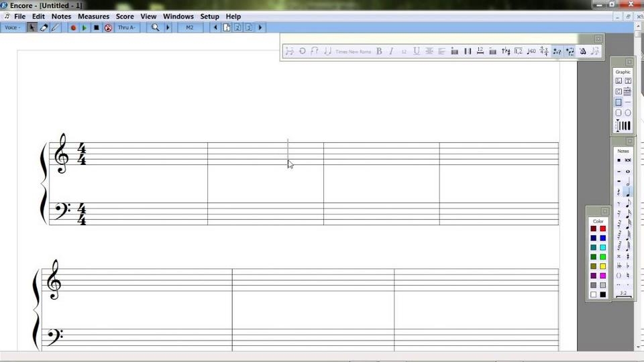Select the eraser tool

click(44, 27)
